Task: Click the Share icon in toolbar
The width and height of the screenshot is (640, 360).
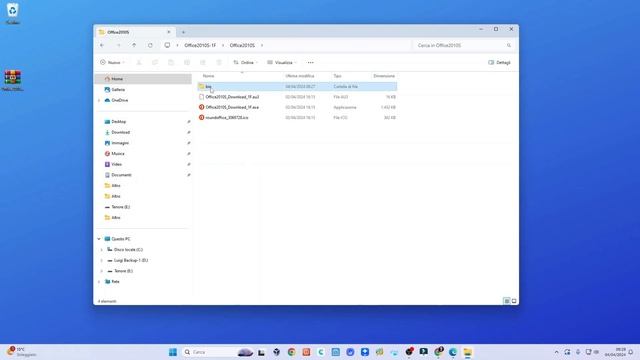Action: [203, 62]
